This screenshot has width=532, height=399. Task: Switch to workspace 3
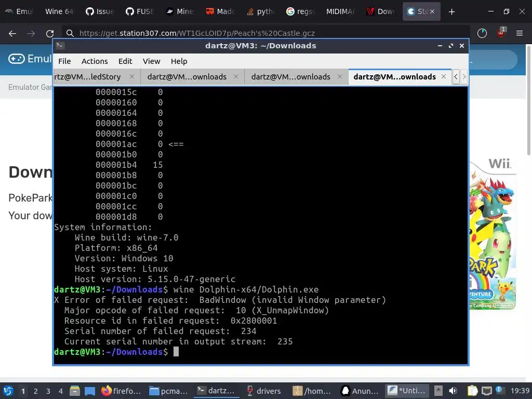[48, 391]
